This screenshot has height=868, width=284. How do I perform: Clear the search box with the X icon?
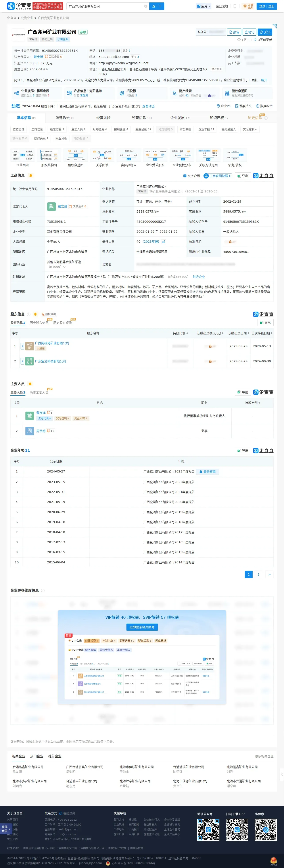click(146, 6)
